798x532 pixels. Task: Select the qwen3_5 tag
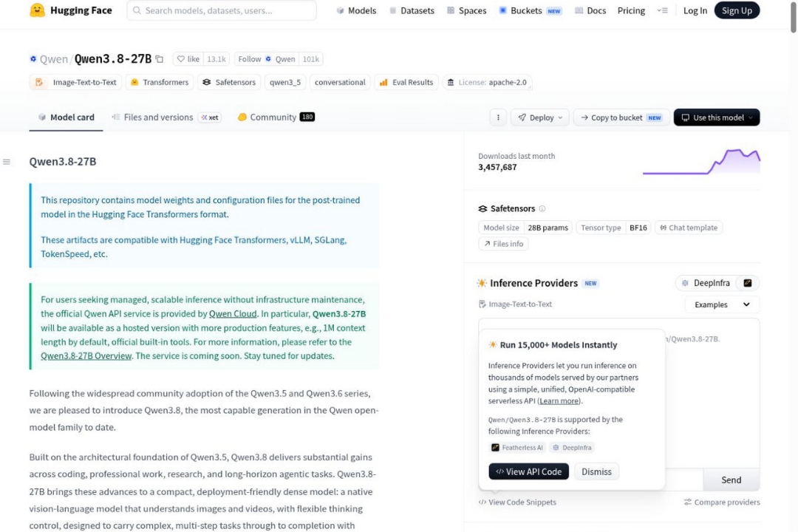(285, 82)
